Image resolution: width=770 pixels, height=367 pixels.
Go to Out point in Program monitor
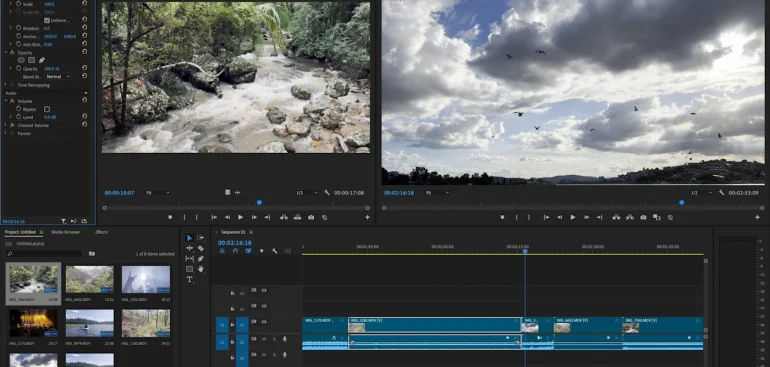[x=600, y=217]
